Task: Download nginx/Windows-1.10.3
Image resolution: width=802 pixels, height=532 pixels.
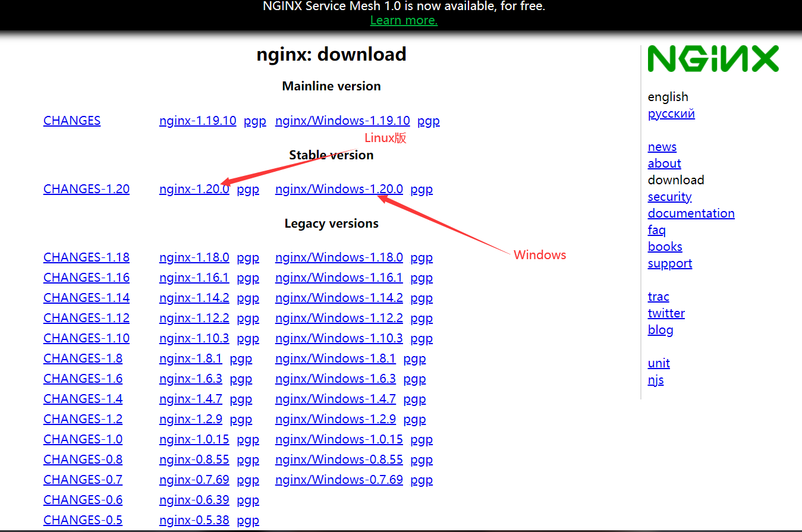Action: click(339, 338)
